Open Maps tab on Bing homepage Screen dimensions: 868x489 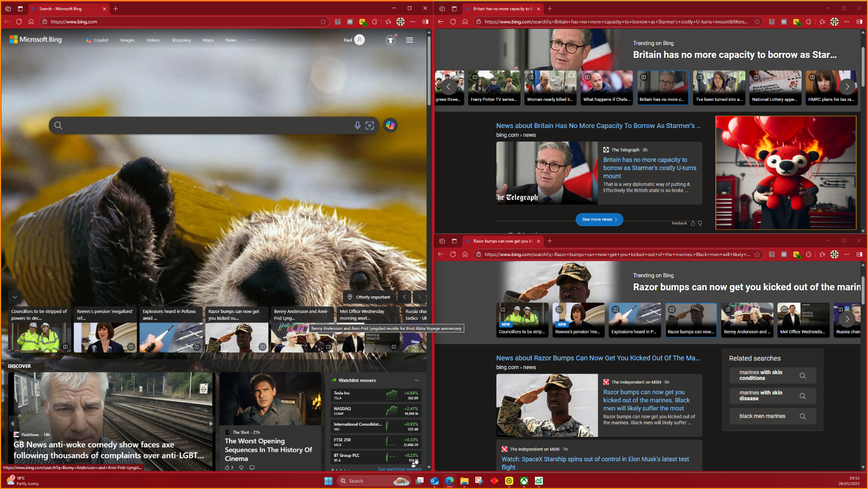tap(208, 40)
